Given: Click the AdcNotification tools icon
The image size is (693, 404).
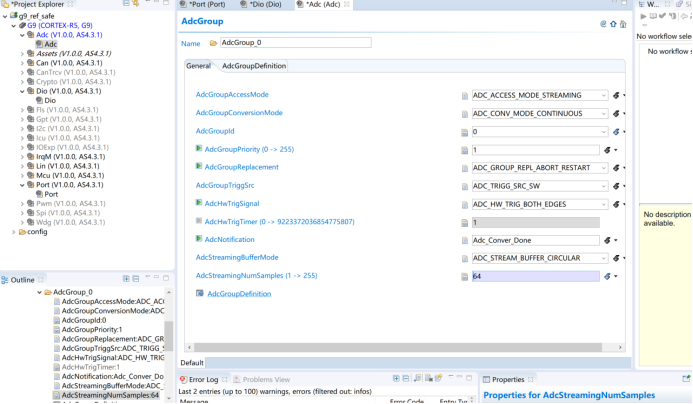Looking at the screenshot, I should point(608,240).
